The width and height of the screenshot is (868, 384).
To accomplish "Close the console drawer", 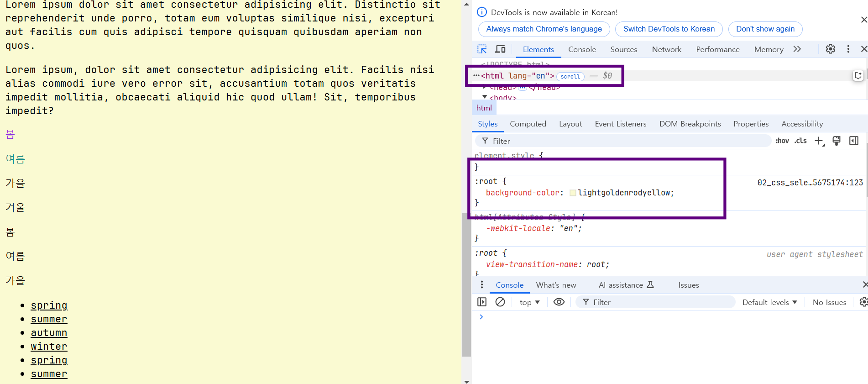I will (x=865, y=285).
